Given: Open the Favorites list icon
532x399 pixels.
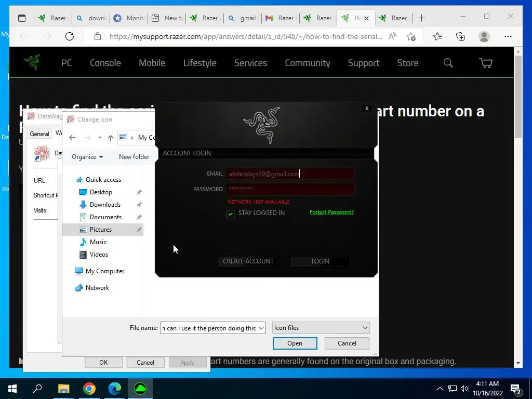Looking at the screenshot, I should [x=437, y=36].
